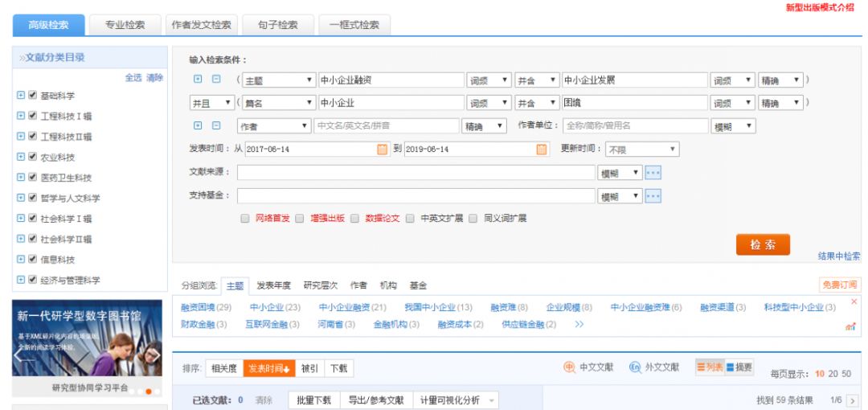Select the 发表年度 grouping tab
The width and height of the screenshot is (868, 410).
[x=273, y=285]
